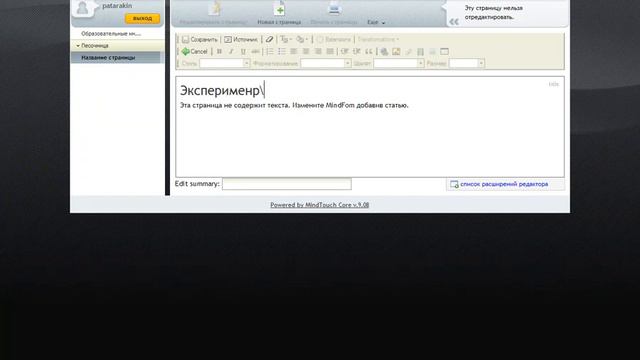Click the Сохранить save button
This screenshot has height=360, width=640.
tap(200, 40)
